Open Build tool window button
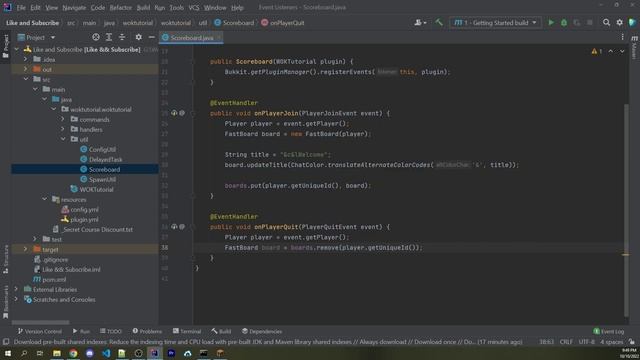 click(222, 331)
